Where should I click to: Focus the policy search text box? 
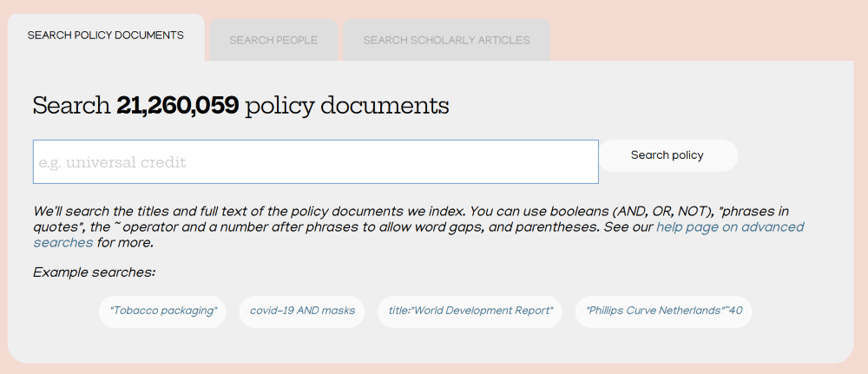(x=315, y=162)
